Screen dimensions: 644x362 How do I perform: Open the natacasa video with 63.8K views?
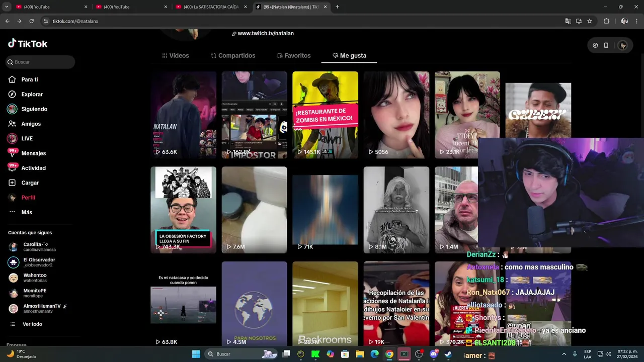183,304
